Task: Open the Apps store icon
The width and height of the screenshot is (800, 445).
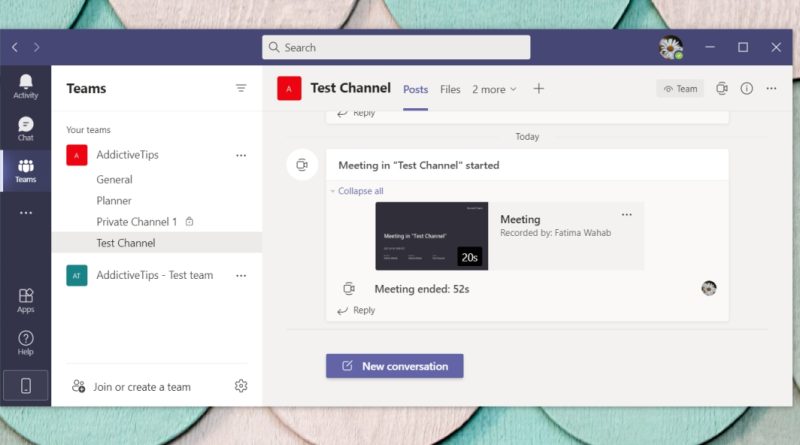Action: pyautogui.click(x=26, y=301)
